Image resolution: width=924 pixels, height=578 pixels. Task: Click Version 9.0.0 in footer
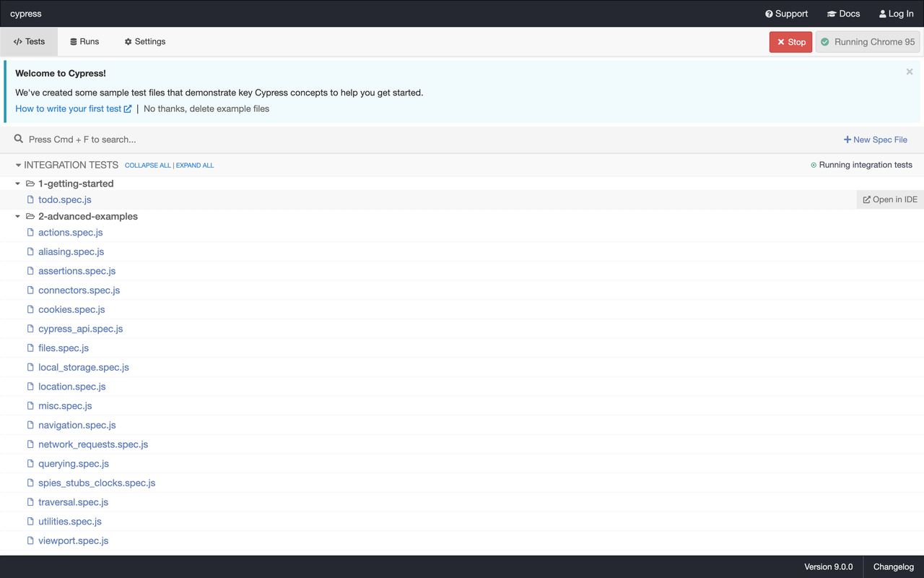click(x=829, y=566)
